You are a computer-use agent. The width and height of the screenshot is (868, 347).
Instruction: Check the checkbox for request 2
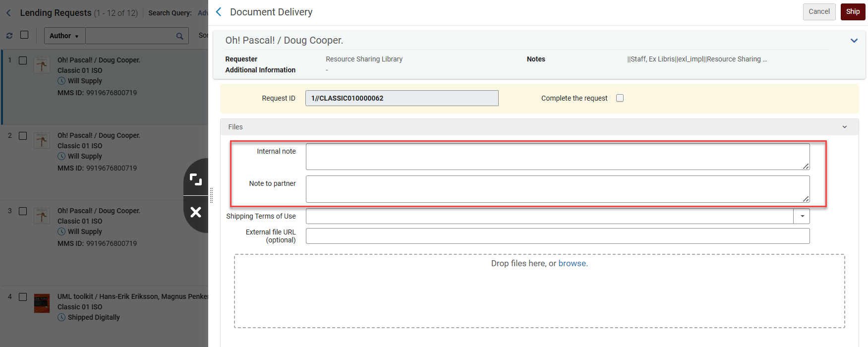(23, 136)
